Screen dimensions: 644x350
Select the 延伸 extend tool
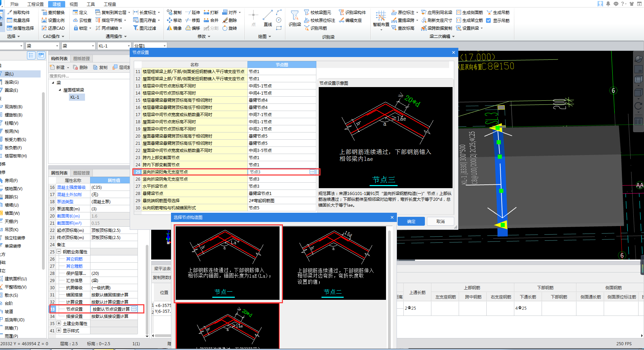pyautogui.click(x=193, y=12)
